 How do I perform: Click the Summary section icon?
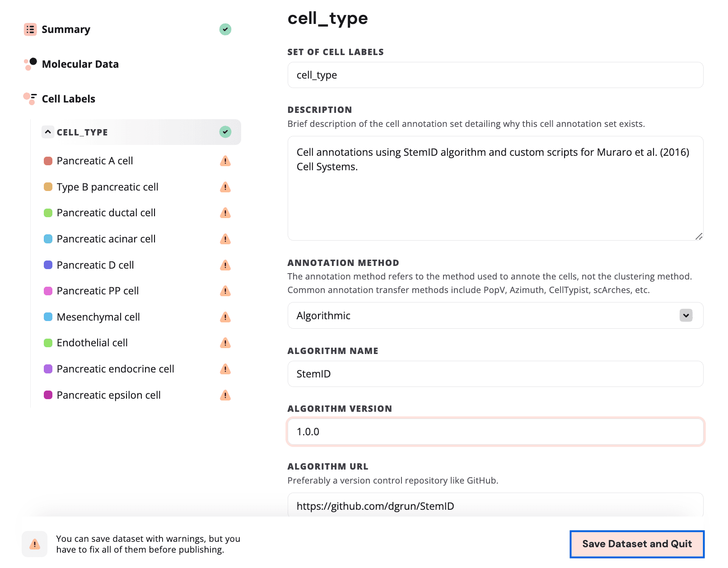(30, 29)
